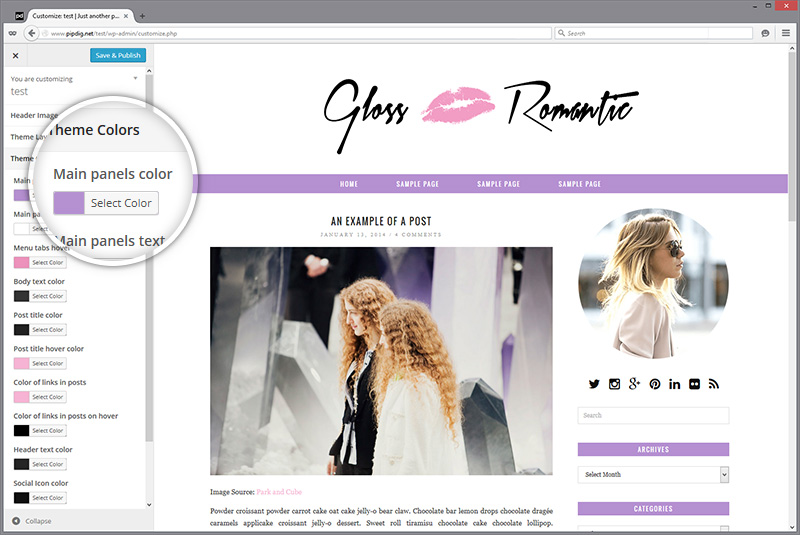800x535 pixels.
Task: Click the magnified Select Color button
Action: pyautogui.click(x=121, y=203)
